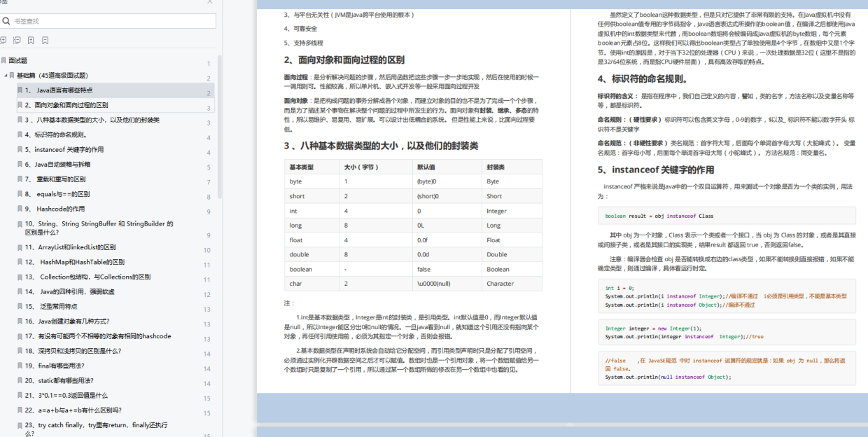This screenshot has width=868, height=437.
Task: Select bookmark 14、Java的四种引用，强弱软虚
Action: pos(70,291)
